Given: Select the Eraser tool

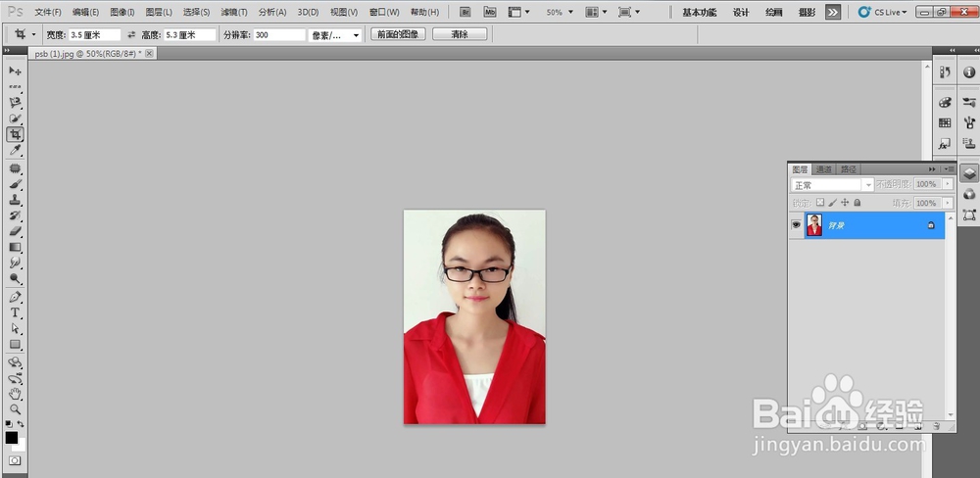Looking at the screenshot, I should tap(15, 231).
